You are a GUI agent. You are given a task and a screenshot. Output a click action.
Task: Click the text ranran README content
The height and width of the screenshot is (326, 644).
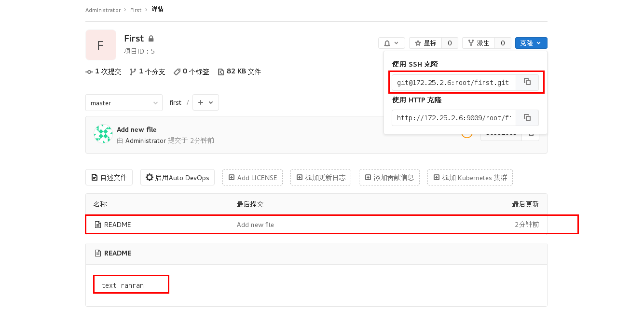click(x=123, y=285)
